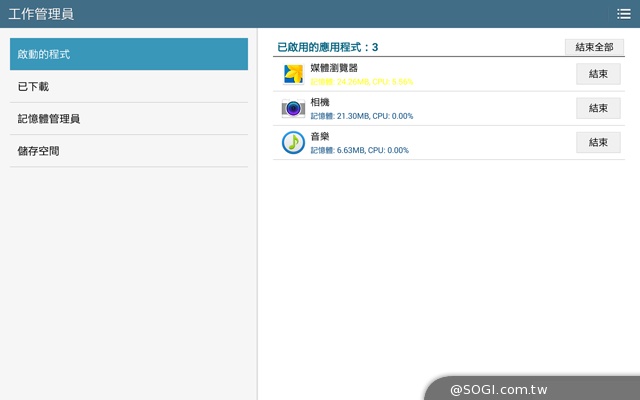This screenshot has width=640, height=400.
Task: Tap the 音樂 music note icon
Action: [x=293, y=142]
